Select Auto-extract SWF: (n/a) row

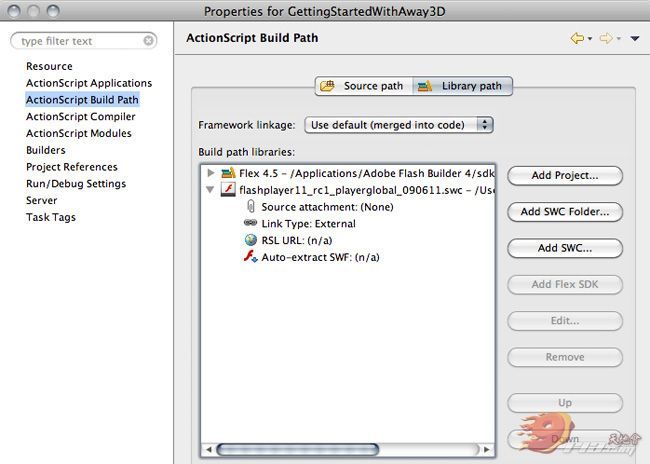tap(320, 258)
